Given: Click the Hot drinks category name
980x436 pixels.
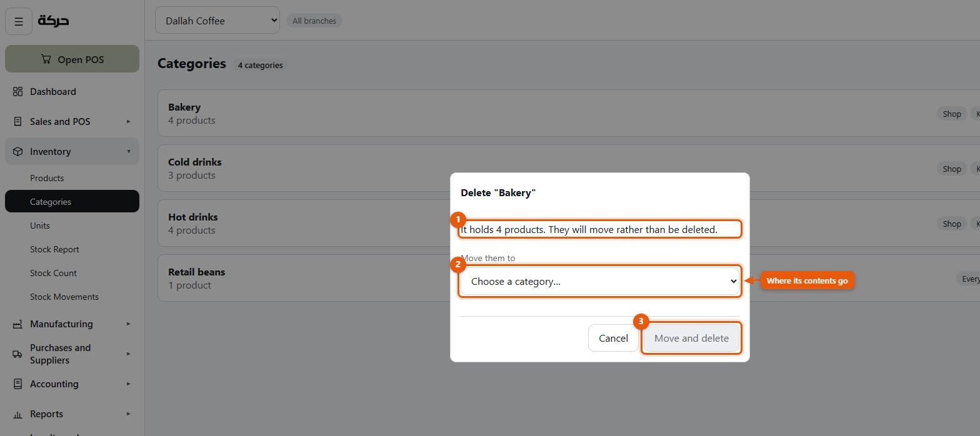Looking at the screenshot, I should point(193,217).
